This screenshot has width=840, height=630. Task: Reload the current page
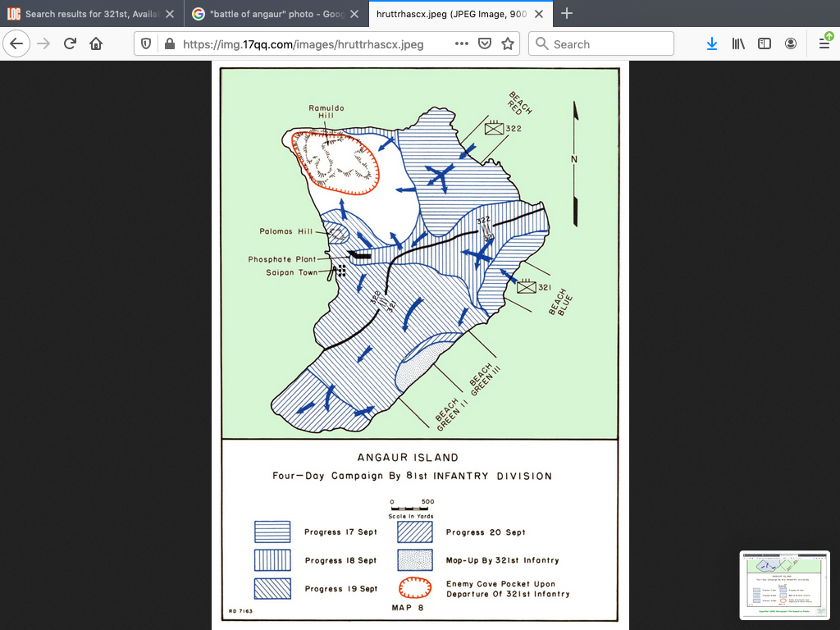[x=70, y=44]
